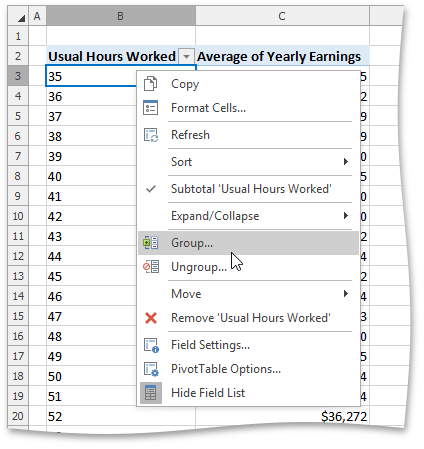The image size is (424, 449).
Task: Click the Copy icon in context menu
Action: click(x=150, y=84)
